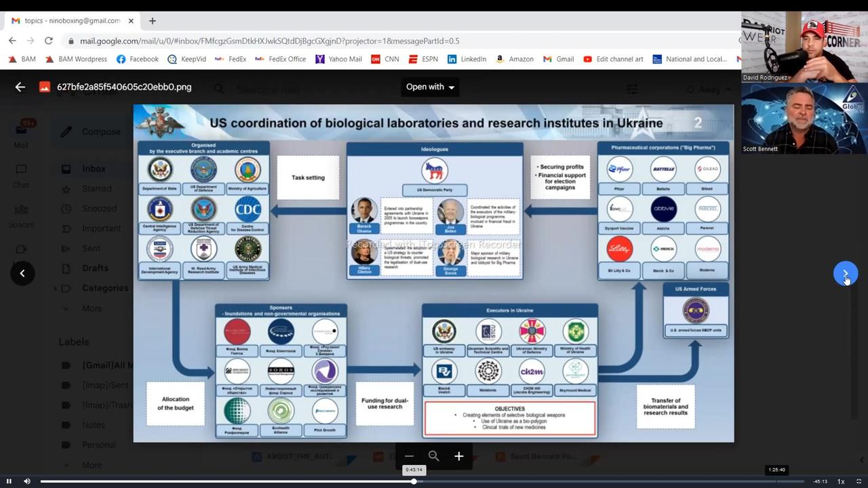
Task: Open the 'Open with' dropdown
Action: (430, 87)
